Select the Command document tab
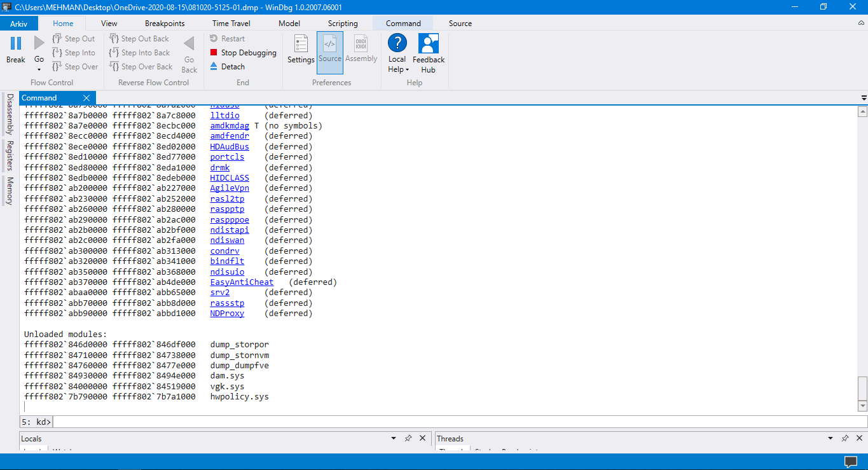868x470 pixels. coord(39,98)
